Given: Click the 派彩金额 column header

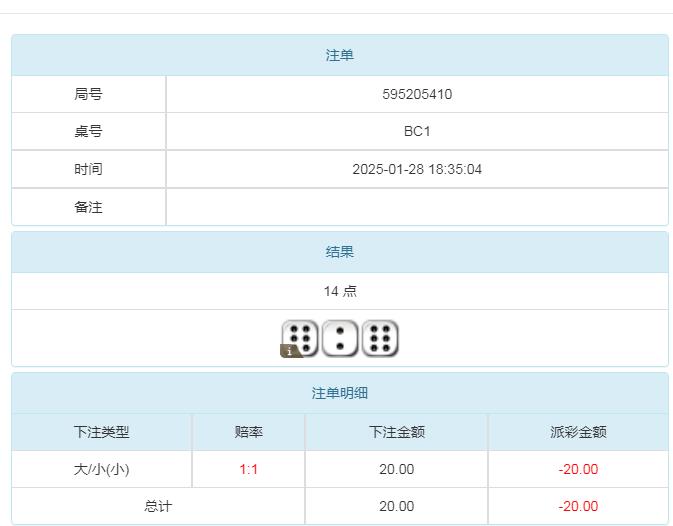Looking at the screenshot, I should 578,432.
